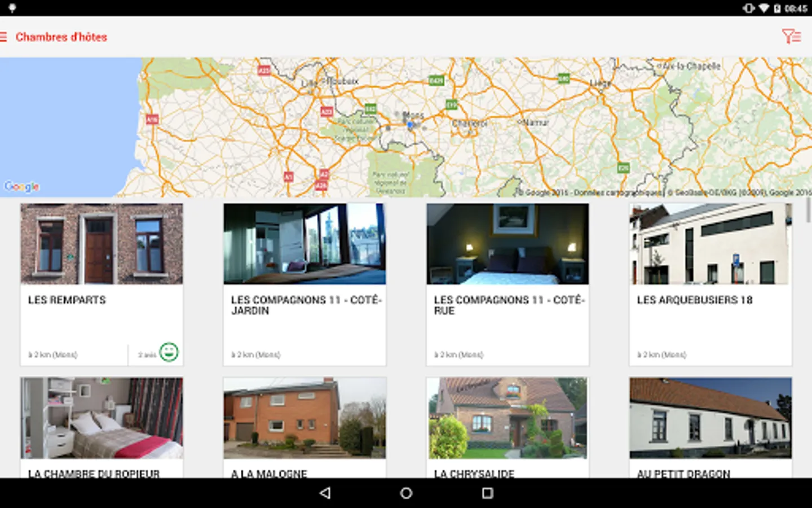The width and height of the screenshot is (812, 508).
Task: Tap the green smiley rating icon
Action: click(x=169, y=352)
